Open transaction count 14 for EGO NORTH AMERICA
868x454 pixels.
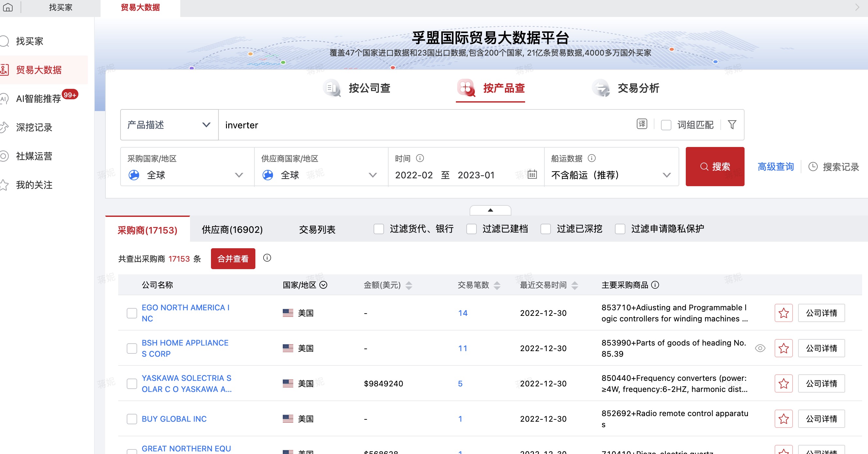click(463, 313)
